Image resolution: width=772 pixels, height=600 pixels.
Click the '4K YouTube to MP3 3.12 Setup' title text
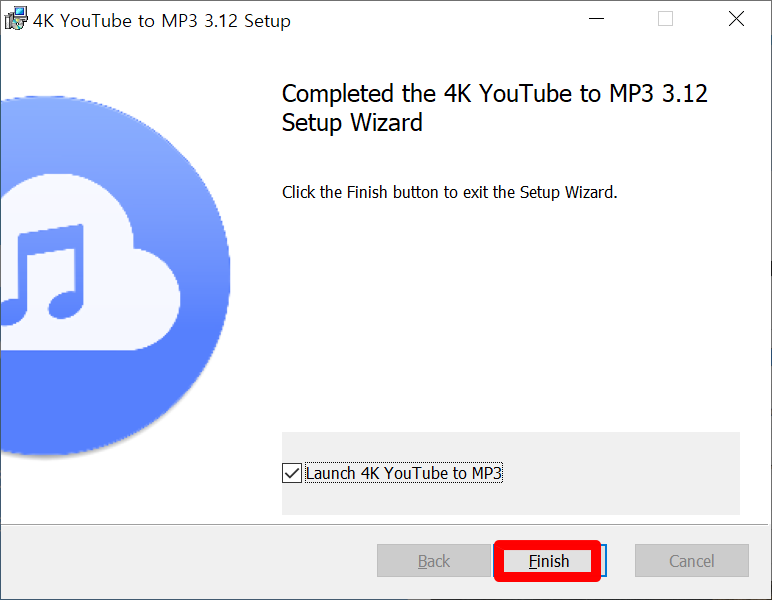click(x=162, y=21)
